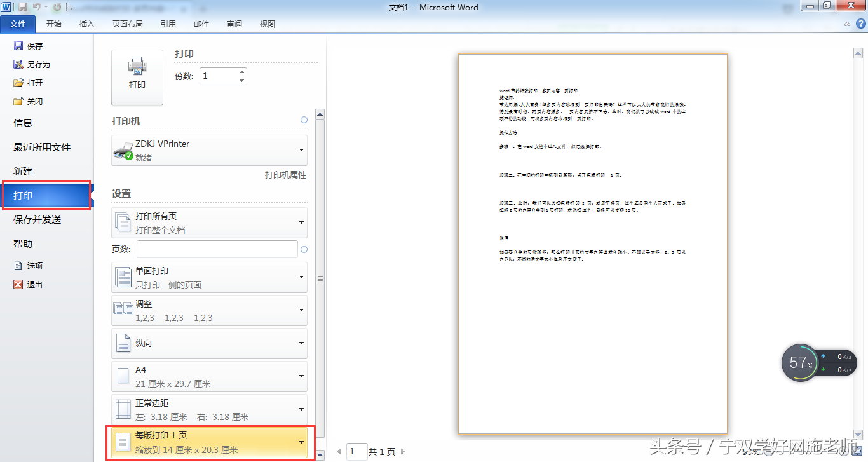Open the 正常边距 margins dropdown
The image size is (868, 462).
(209, 409)
